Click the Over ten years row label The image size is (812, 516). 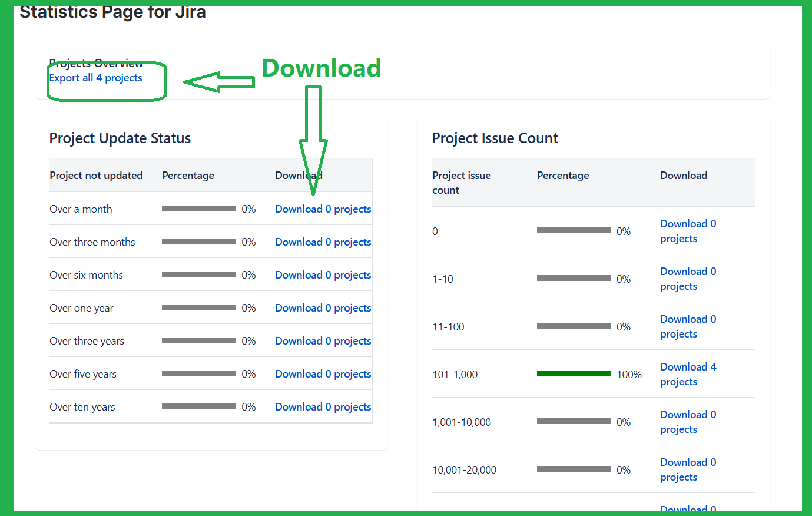(x=82, y=407)
